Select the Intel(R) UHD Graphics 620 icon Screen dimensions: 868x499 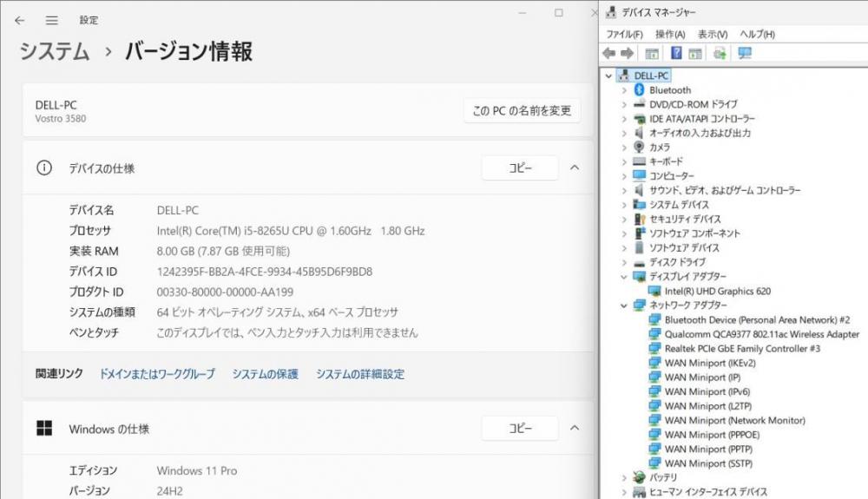654,291
